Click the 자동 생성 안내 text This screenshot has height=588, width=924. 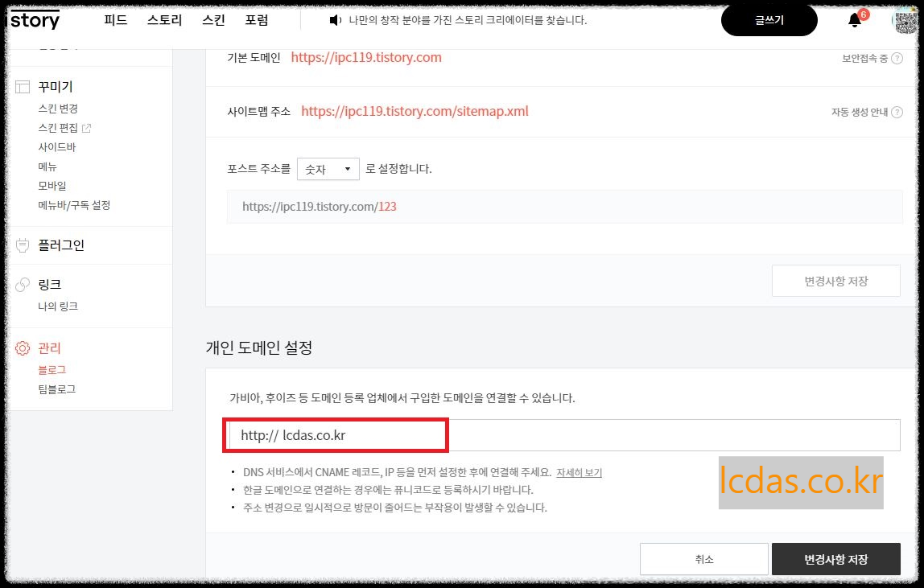[x=859, y=112]
